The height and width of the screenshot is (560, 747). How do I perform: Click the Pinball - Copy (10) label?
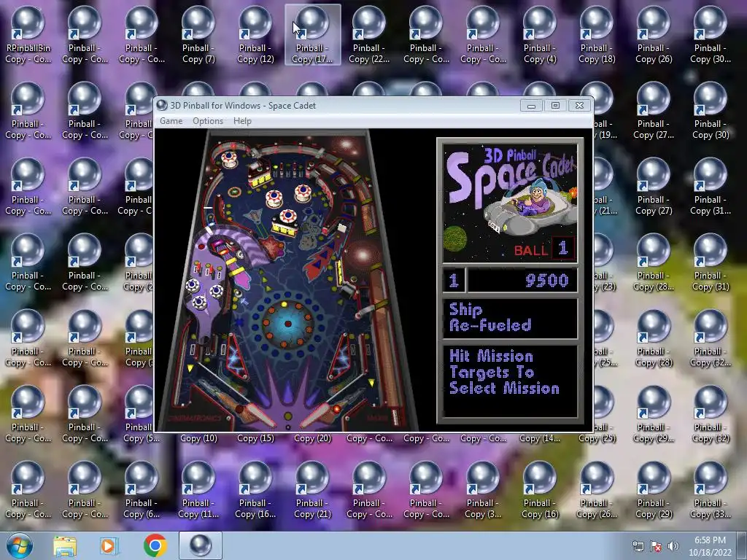pyautogui.click(x=198, y=438)
